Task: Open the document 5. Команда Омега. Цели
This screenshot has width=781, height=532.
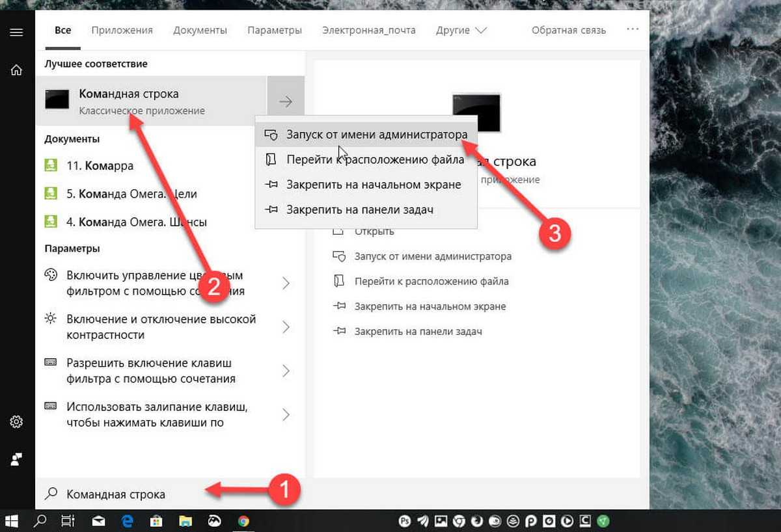Action: [x=131, y=194]
